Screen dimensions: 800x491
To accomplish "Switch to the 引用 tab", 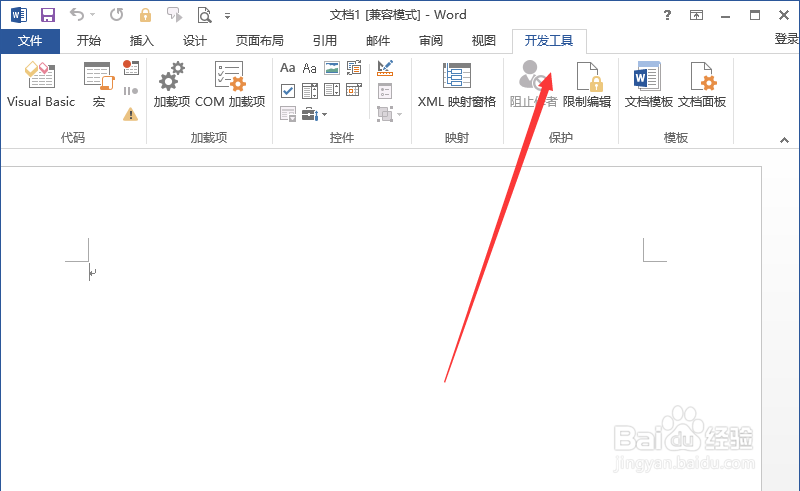I will 324,41.
